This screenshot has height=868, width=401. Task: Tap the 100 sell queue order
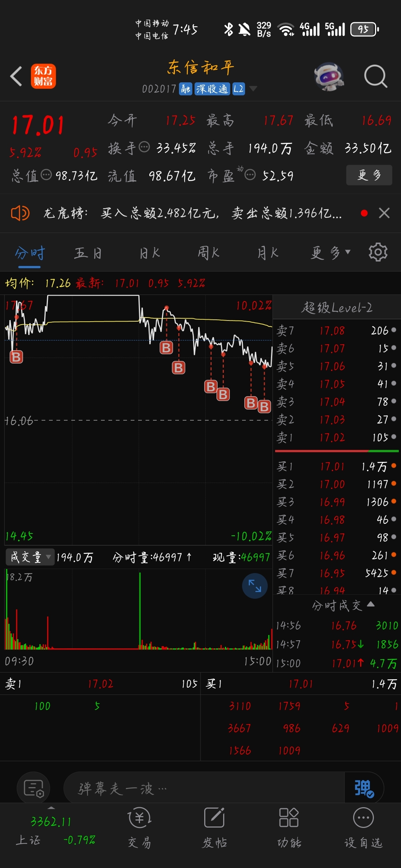pyautogui.click(x=42, y=706)
